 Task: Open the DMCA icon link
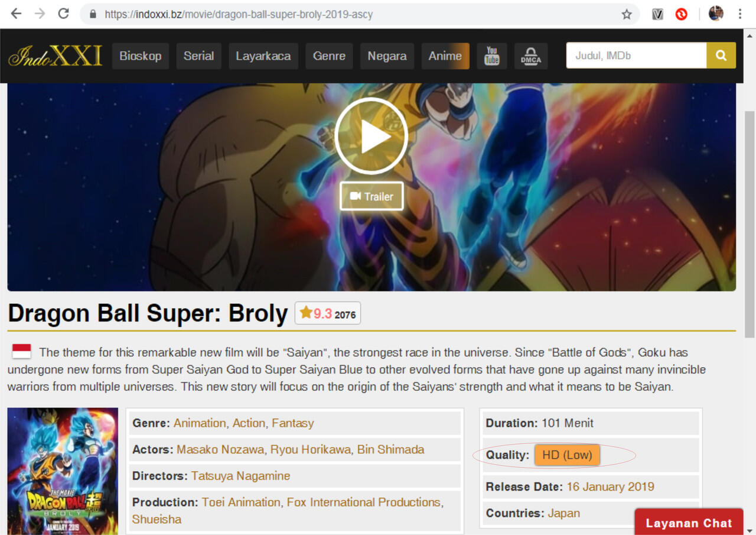531,56
